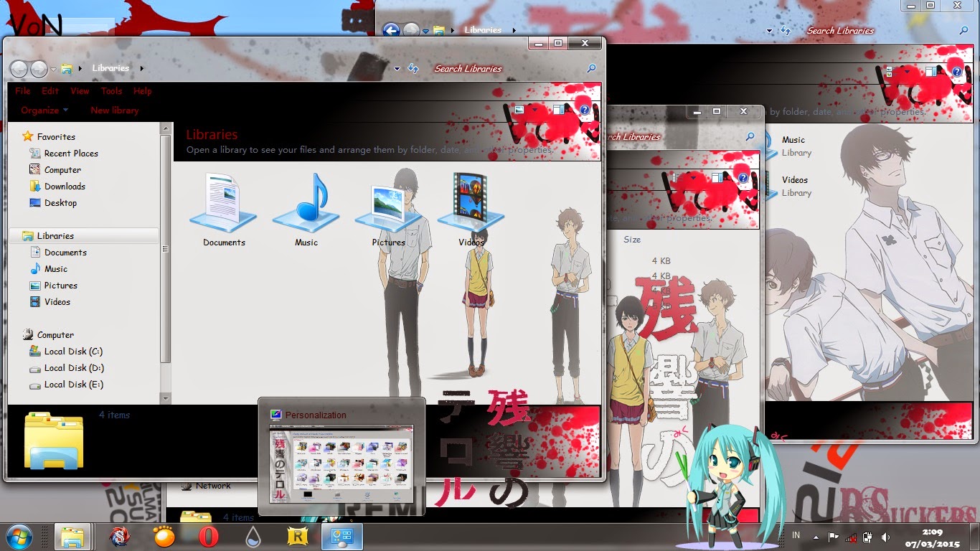980x551 pixels.
Task: Expand the address bar history dropdown in front window
Action: tap(397, 69)
